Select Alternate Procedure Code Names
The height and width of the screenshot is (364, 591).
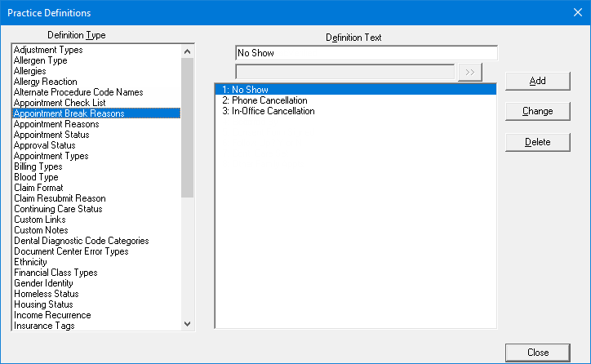click(x=96, y=92)
